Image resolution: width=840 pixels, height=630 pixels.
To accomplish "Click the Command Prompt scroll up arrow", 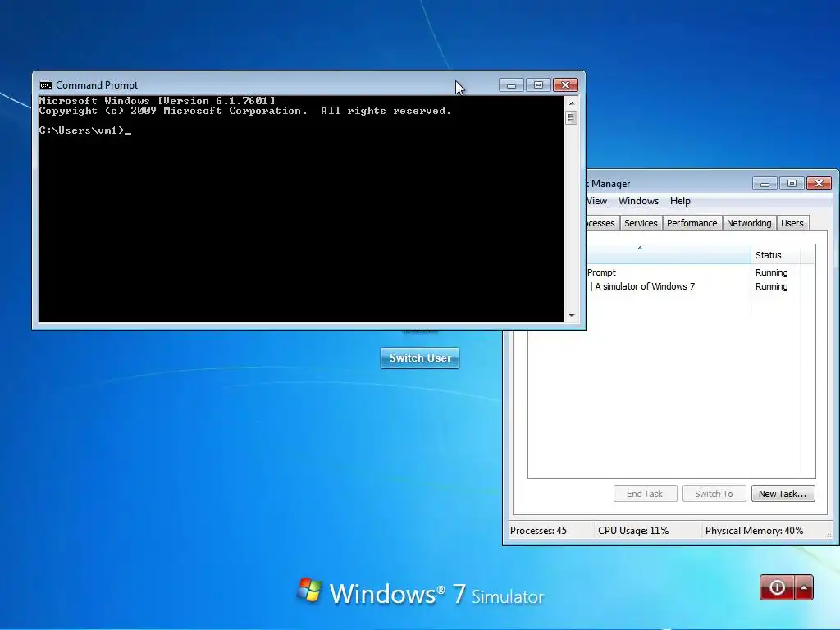I will tap(572, 103).
